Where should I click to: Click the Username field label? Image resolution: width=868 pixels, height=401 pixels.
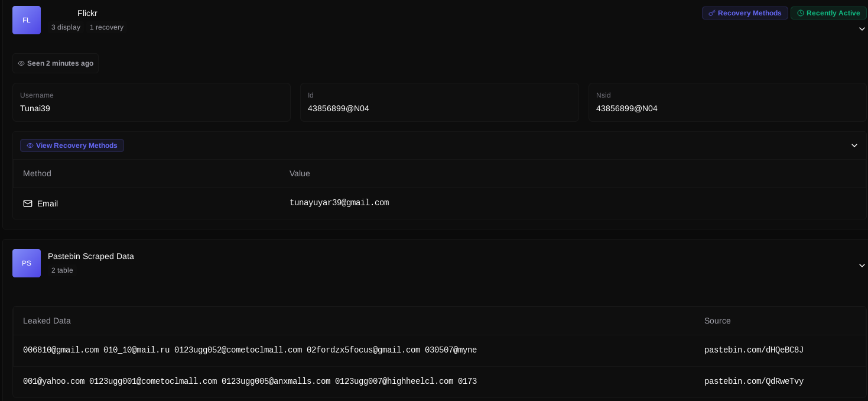click(37, 95)
